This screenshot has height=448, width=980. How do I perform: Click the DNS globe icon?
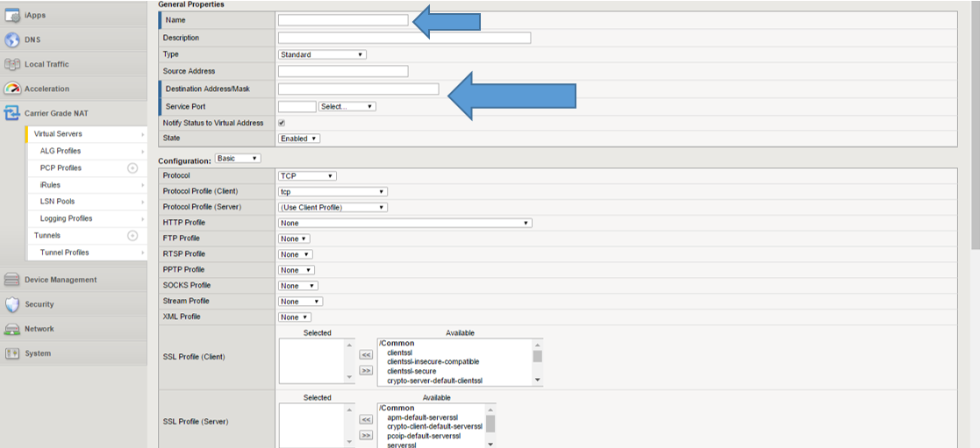click(11, 39)
